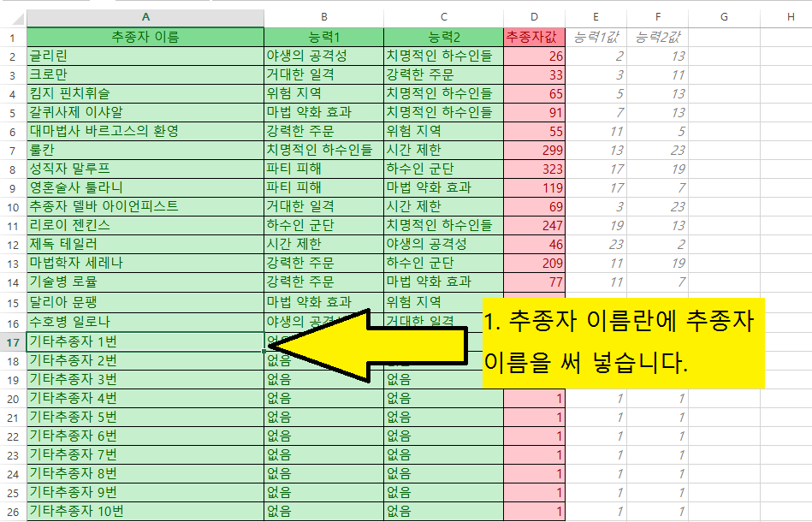Select the follower value cell showing 323
Viewport: 812px width, 522px height.
coord(534,169)
